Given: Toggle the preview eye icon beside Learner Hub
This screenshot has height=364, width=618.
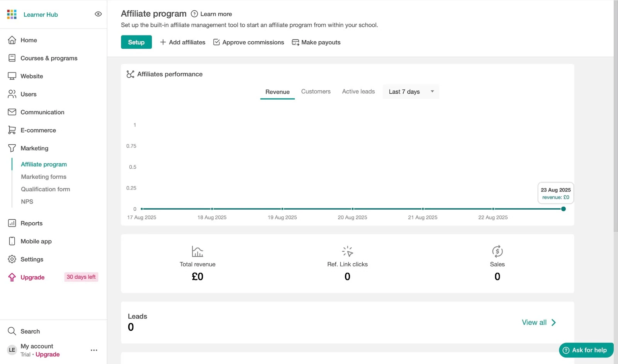Looking at the screenshot, I should click(98, 14).
